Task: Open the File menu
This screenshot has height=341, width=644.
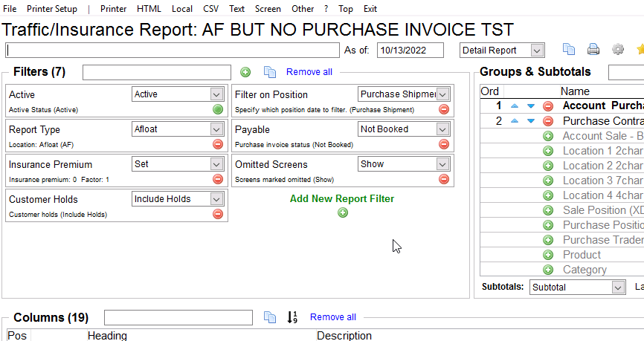Action: [10, 9]
